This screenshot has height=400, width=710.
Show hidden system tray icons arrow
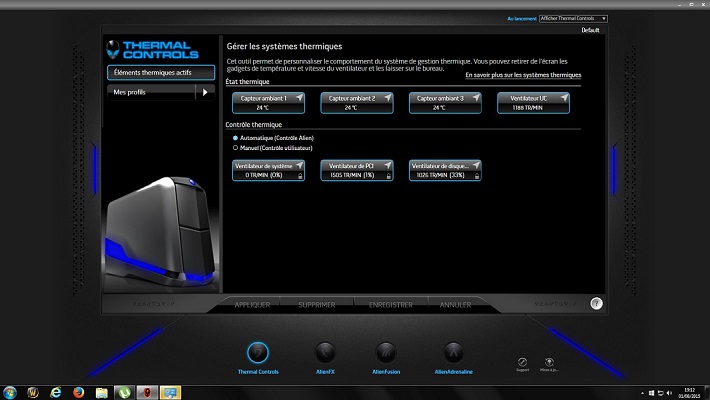point(643,393)
